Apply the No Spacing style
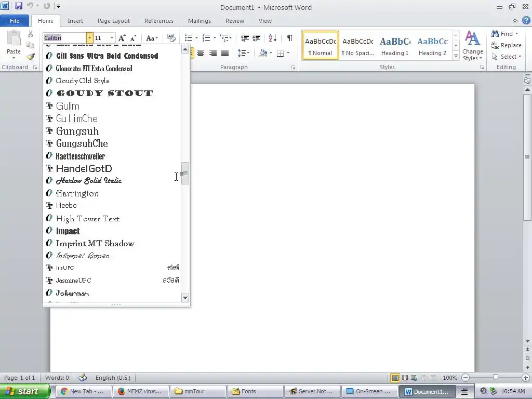Image resolution: width=532 pixels, height=399 pixels. [357, 46]
